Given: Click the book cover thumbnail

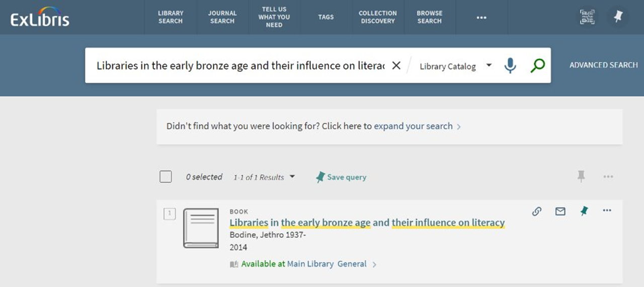Looking at the screenshot, I should (x=201, y=228).
